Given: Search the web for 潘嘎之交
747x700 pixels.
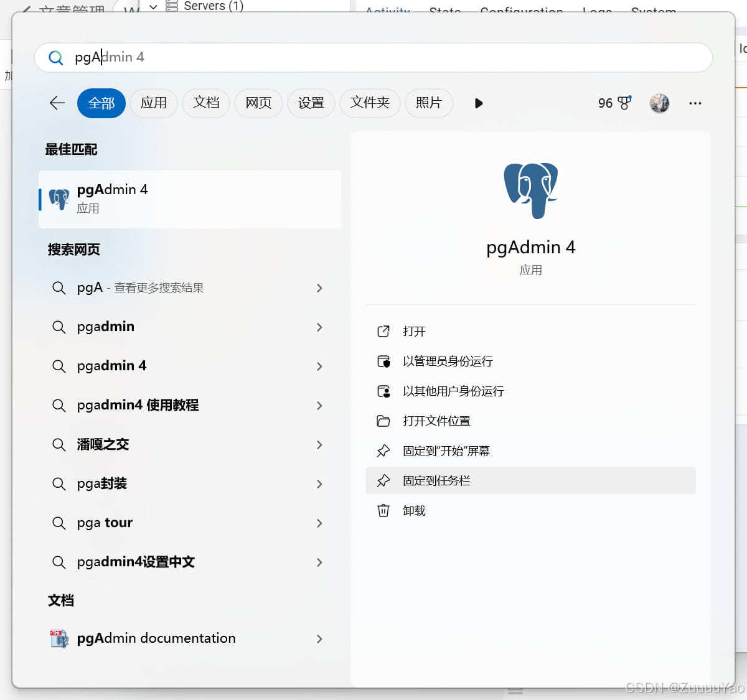Looking at the screenshot, I should (x=190, y=445).
